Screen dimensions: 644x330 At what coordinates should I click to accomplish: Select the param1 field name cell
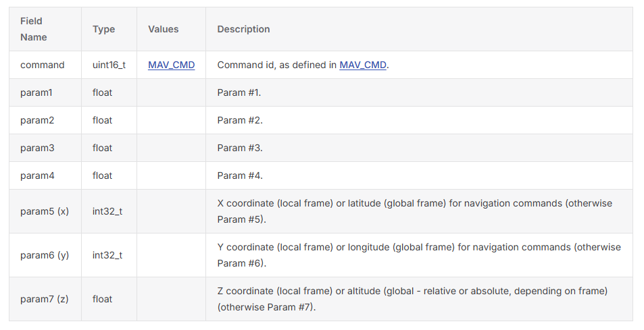[x=37, y=92]
